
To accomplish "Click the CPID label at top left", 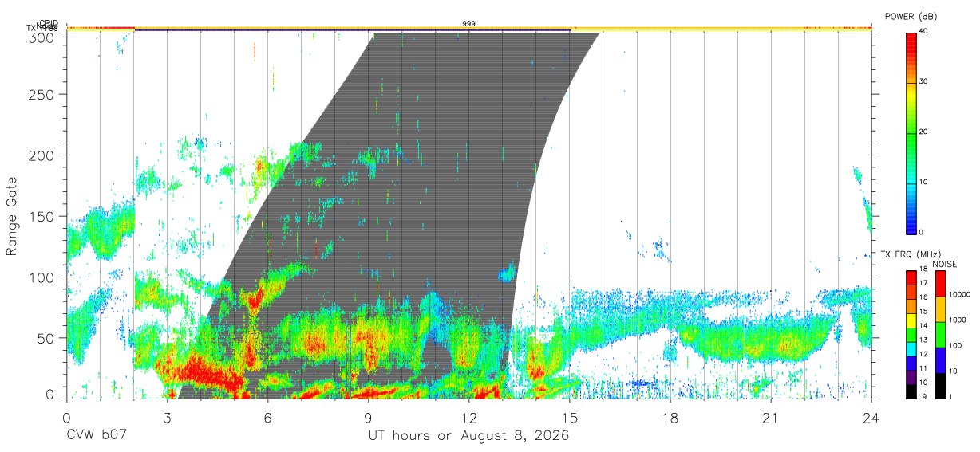I will tap(49, 23).
